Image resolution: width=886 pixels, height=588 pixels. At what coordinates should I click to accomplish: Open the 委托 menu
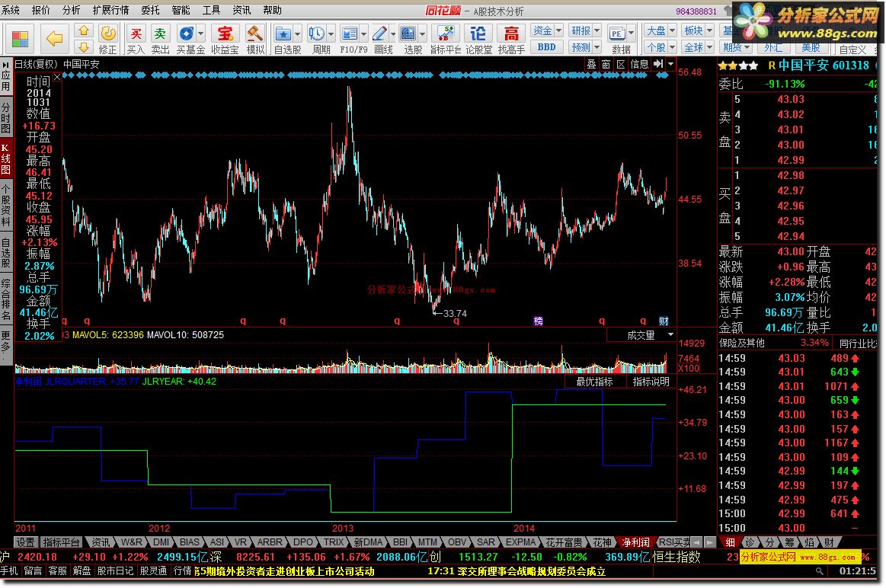[150, 10]
